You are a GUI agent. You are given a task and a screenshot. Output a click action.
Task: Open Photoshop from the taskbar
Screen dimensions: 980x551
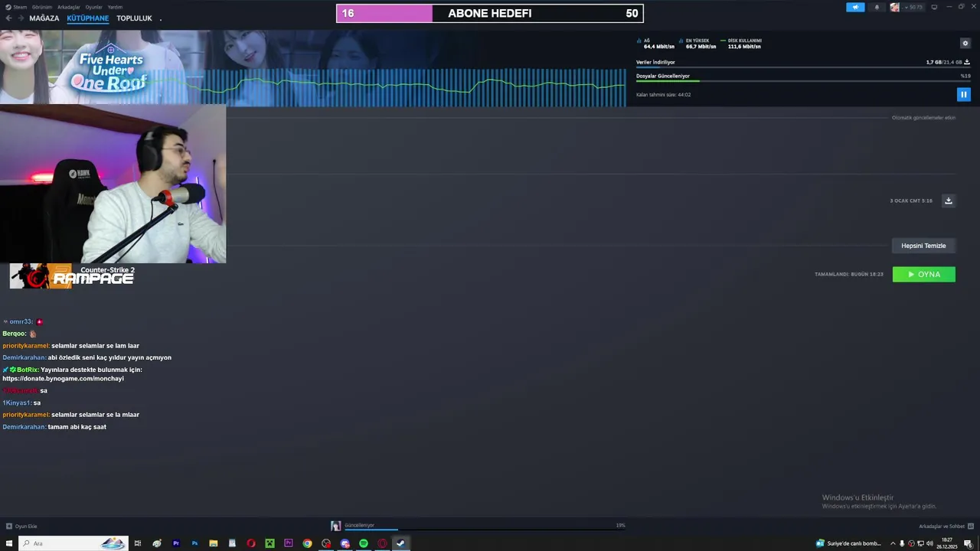pos(194,543)
